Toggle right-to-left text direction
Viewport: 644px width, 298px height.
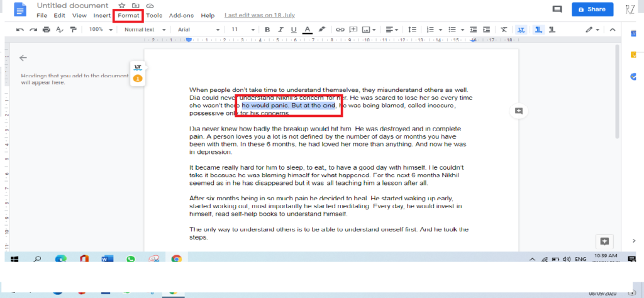coord(552,30)
